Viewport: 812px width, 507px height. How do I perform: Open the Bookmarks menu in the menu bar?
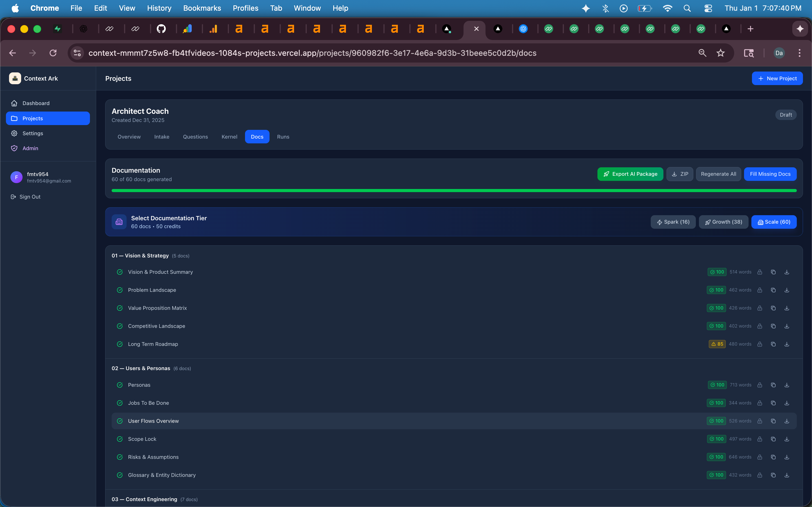[202, 8]
